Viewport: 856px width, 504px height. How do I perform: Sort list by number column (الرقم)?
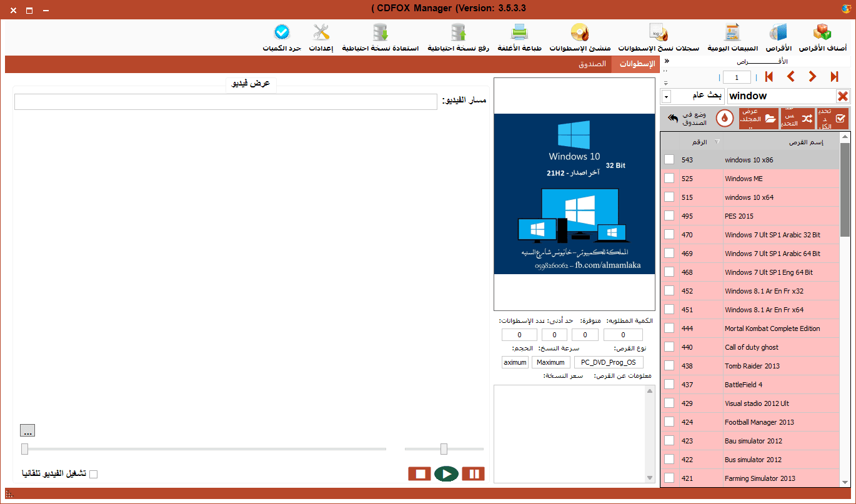(701, 142)
